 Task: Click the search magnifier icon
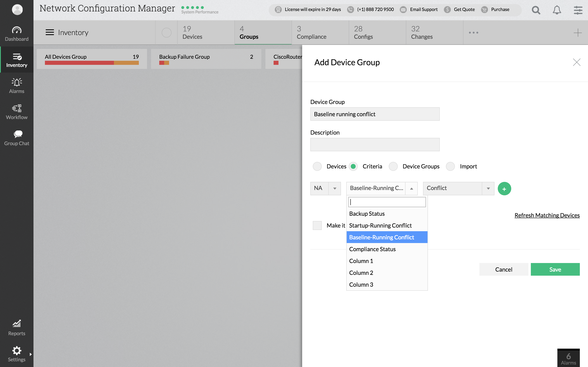[536, 10]
